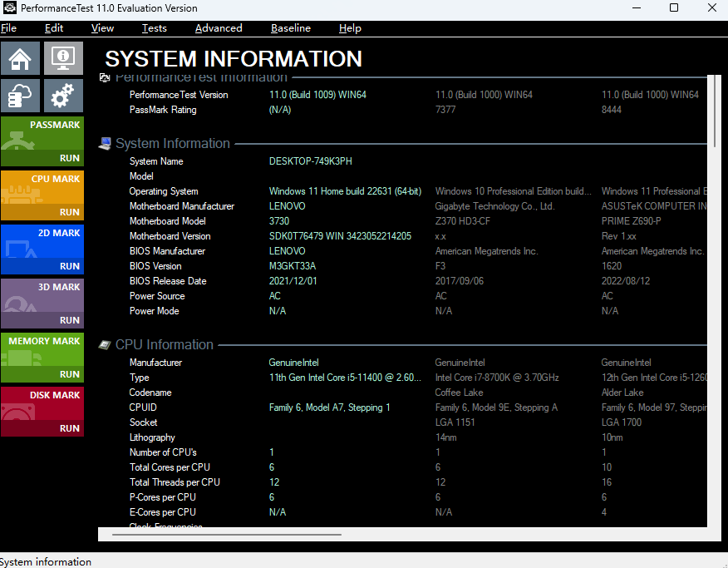
Task: Select the System Information monitor icon
Action: tap(64, 58)
